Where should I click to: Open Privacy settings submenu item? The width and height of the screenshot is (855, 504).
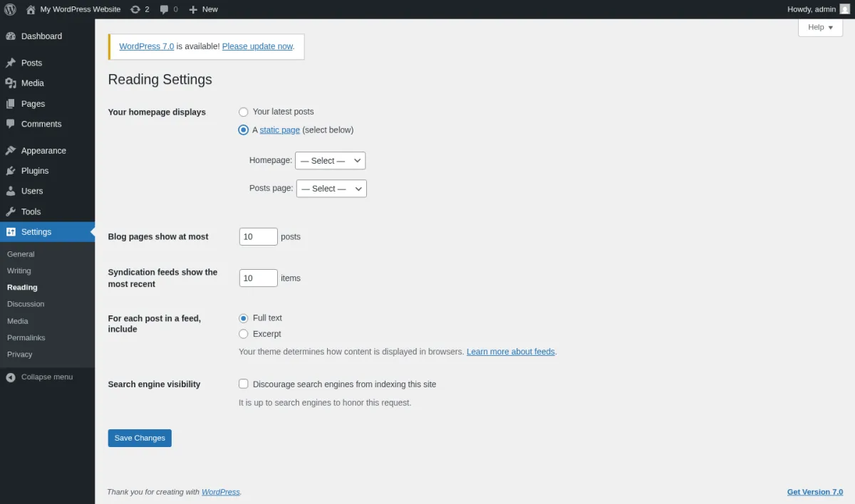point(20,355)
